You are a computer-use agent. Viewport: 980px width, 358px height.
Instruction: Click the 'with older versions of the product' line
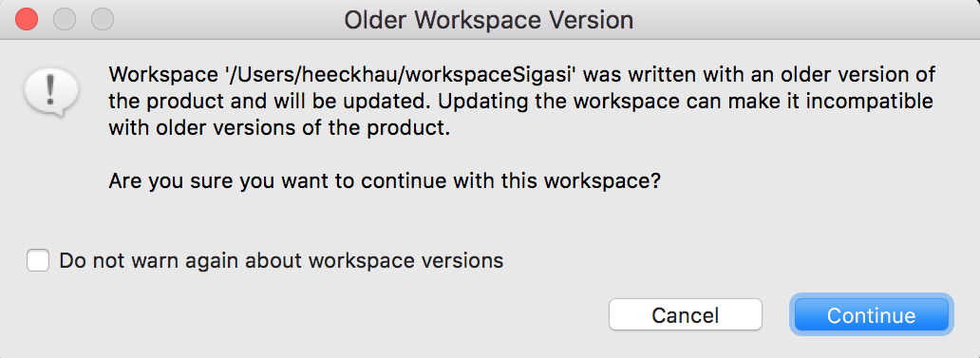pyautogui.click(x=279, y=128)
